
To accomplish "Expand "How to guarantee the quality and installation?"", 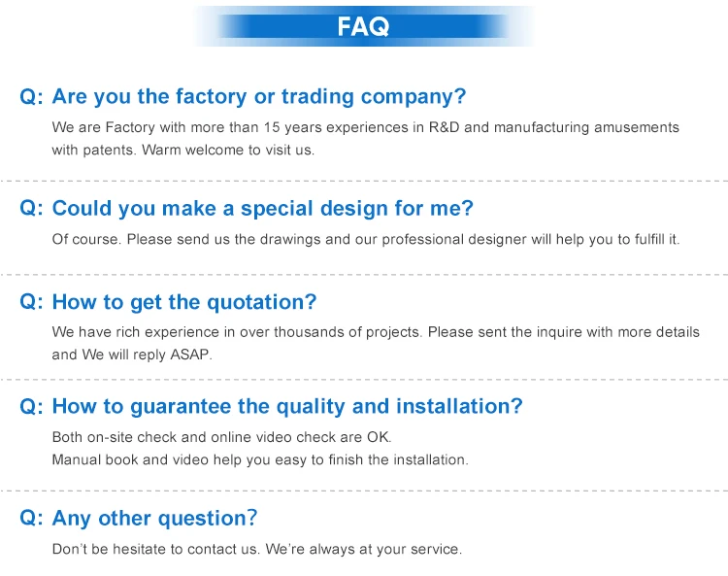I will click(286, 406).
